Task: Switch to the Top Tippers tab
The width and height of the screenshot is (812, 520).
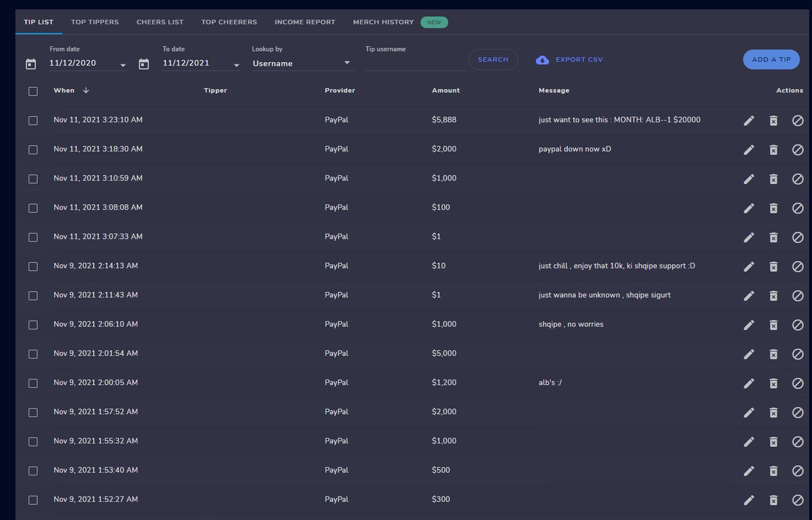Action: (x=95, y=22)
